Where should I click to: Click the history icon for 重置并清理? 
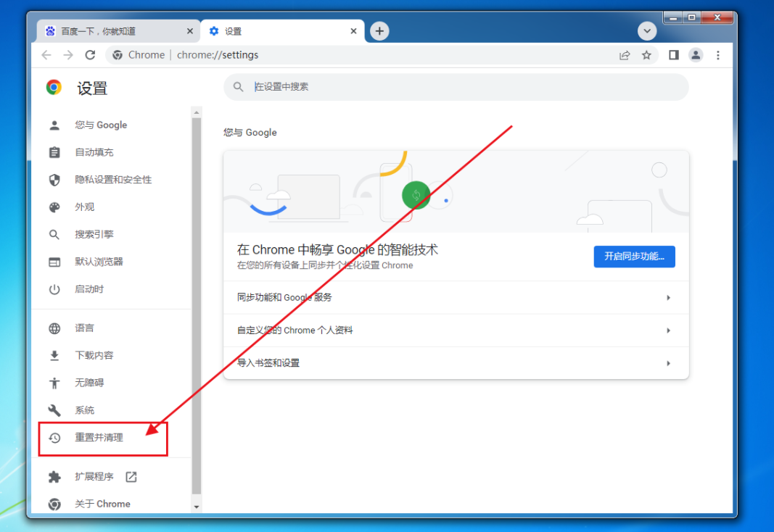[54, 438]
